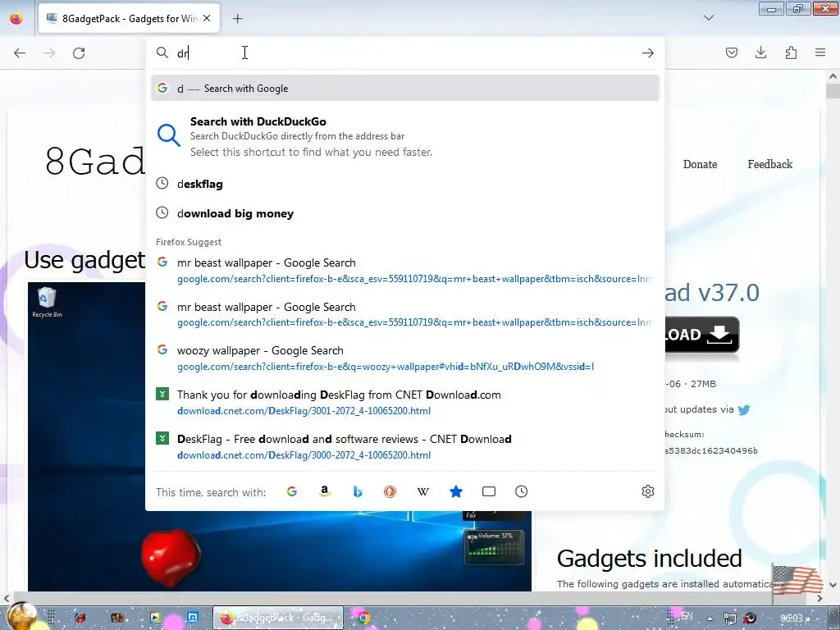Open a new tab with the plus button

click(x=237, y=19)
